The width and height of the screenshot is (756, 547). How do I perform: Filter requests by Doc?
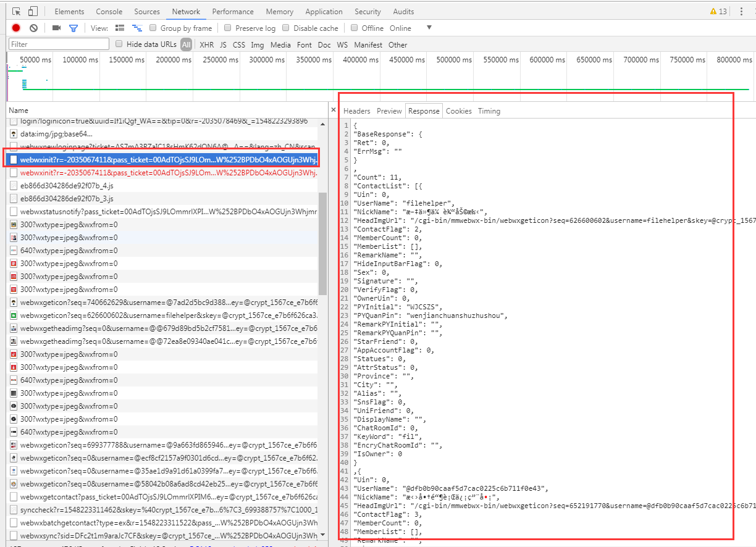[x=324, y=44]
